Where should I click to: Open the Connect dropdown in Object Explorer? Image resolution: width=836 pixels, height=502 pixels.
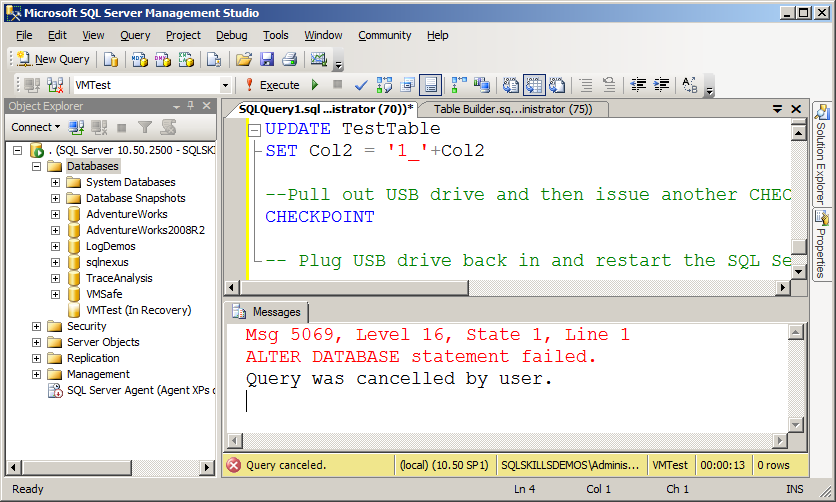[36, 127]
